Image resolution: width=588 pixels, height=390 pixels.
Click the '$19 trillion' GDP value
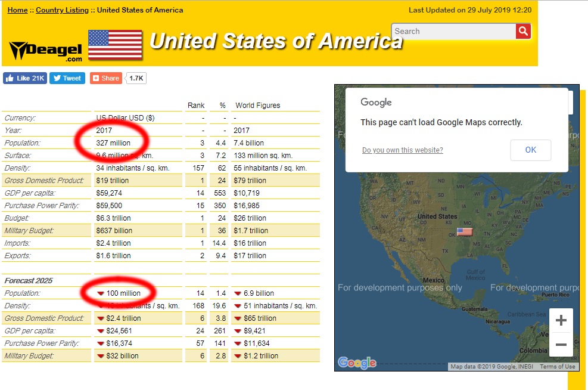coord(113,181)
